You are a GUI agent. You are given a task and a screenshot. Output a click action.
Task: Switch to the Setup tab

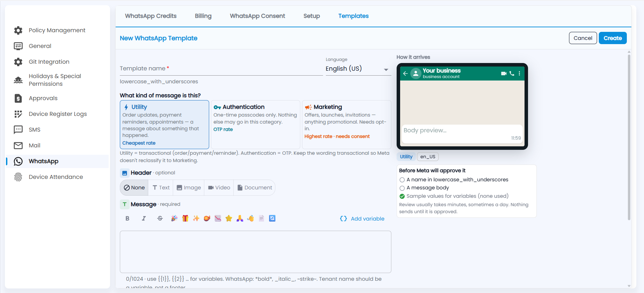(x=311, y=16)
